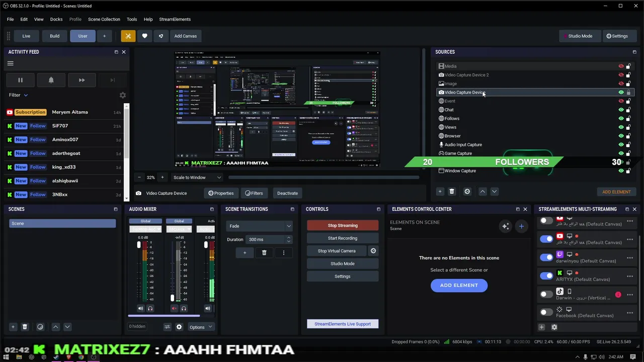Click the Properties button with gear icon
This screenshot has height=362, width=644.
(221, 193)
